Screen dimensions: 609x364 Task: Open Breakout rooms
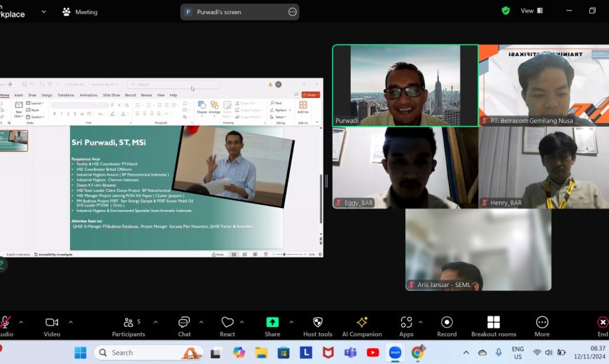click(x=493, y=327)
